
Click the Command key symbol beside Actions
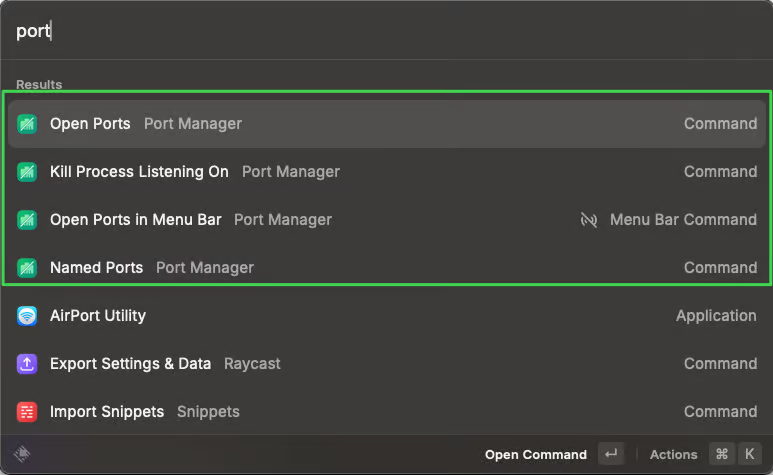point(722,454)
